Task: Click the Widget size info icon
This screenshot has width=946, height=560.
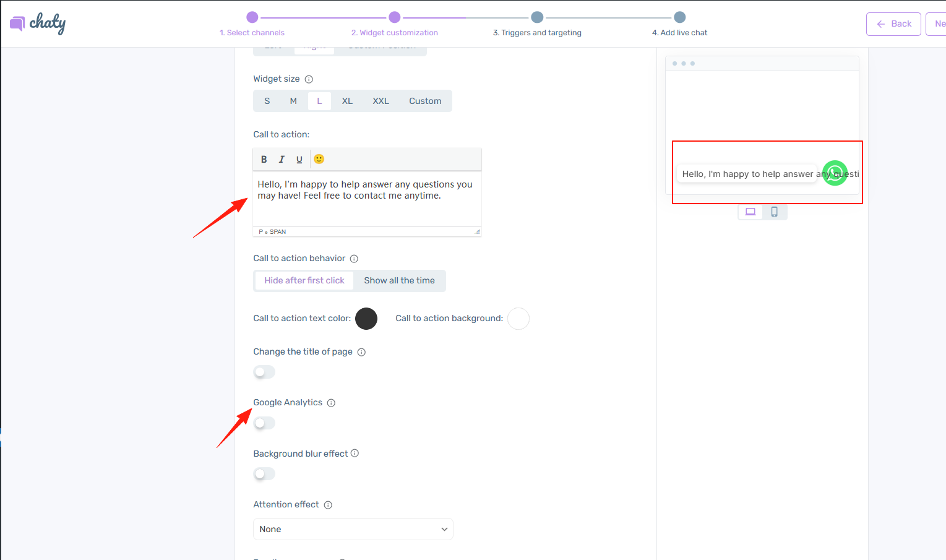Action: (309, 79)
